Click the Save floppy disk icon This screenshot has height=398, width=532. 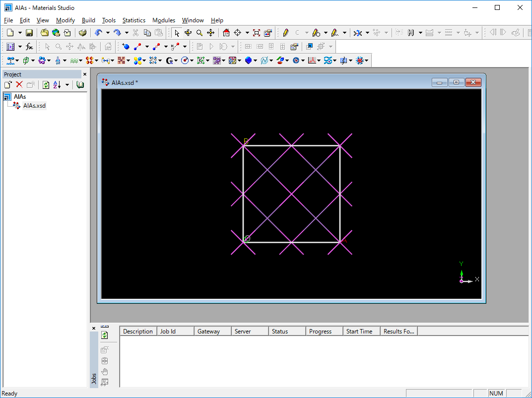tap(29, 33)
